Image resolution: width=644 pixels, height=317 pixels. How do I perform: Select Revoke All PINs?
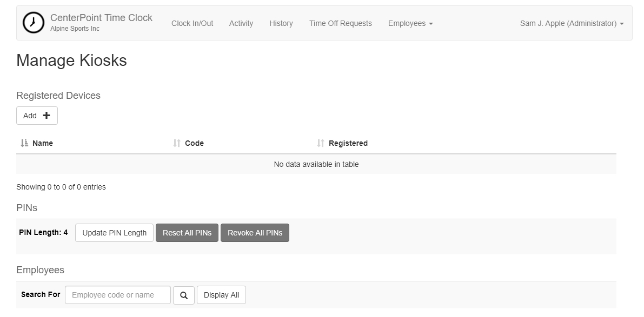tap(255, 233)
